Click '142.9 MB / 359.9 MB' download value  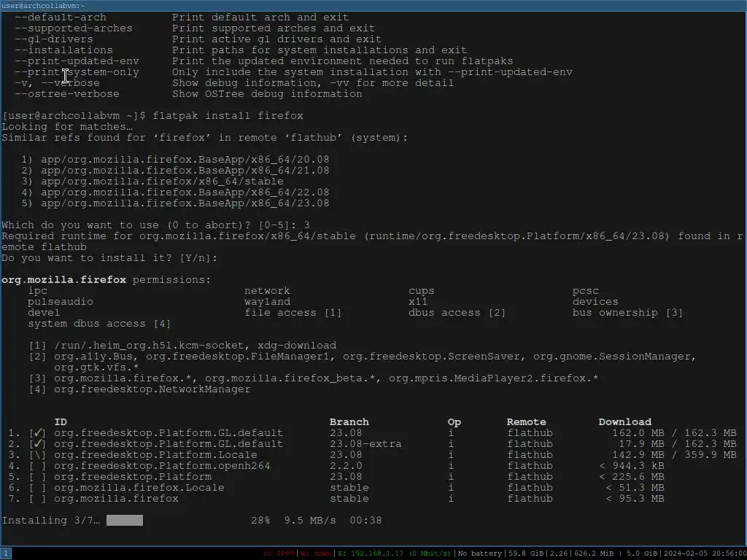click(x=674, y=455)
